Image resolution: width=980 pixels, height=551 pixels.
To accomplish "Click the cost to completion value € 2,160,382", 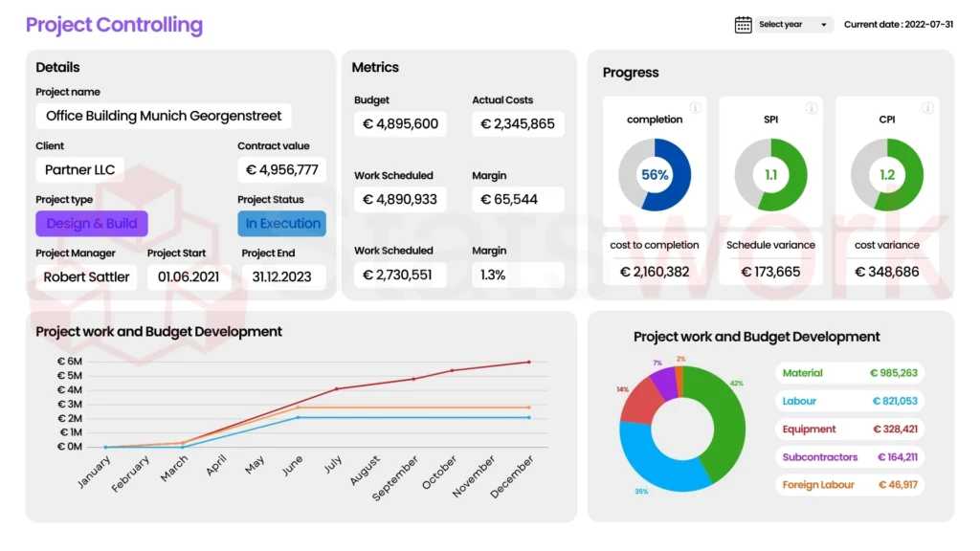I will 655,272.
